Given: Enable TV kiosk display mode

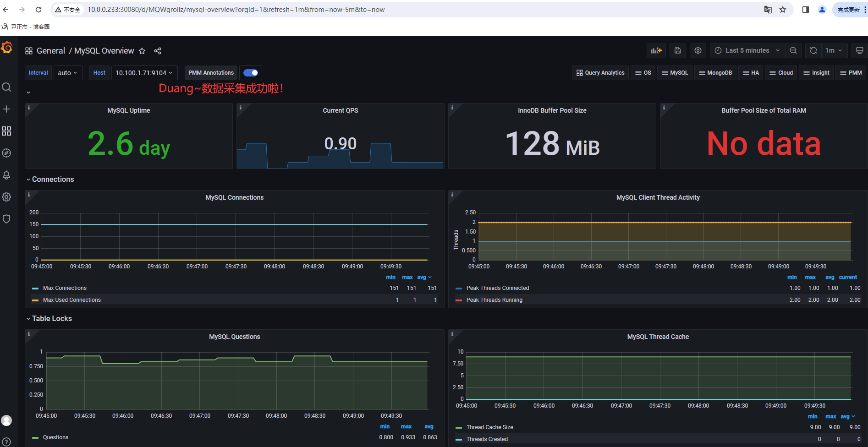Looking at the screenshot, I should pos(859,50).
